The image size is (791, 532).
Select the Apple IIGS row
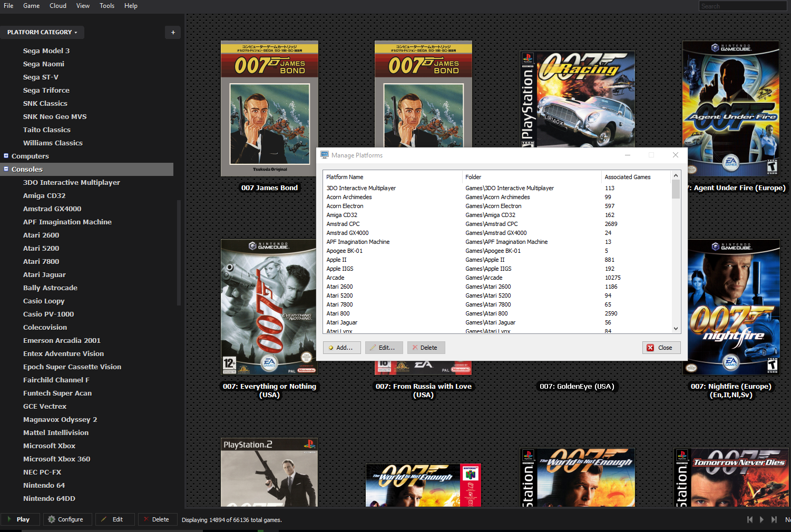coord(497,269)
